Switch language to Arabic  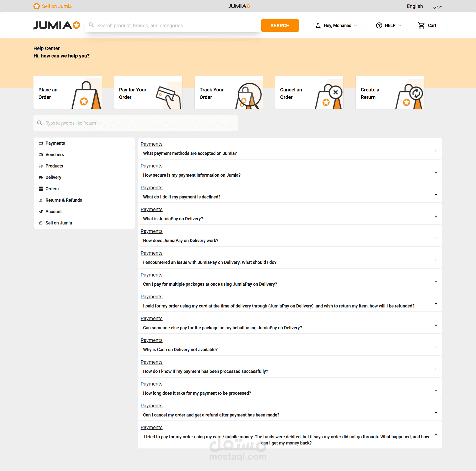[x=438, y=6]
